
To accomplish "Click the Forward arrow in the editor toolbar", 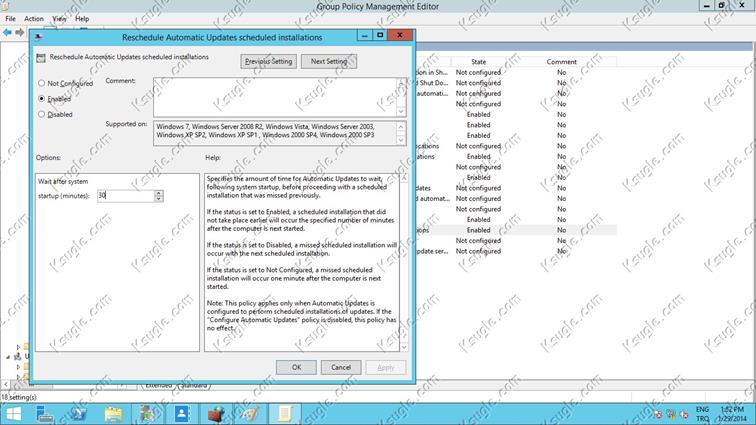I will pos(20,32).
